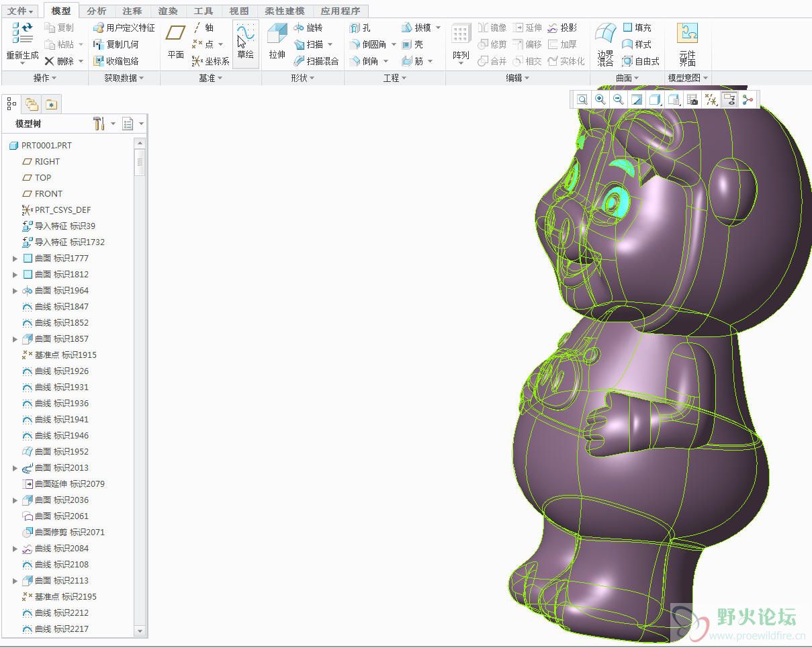Click the 倒角 (Chamfer) button

[x=364, y=61]
